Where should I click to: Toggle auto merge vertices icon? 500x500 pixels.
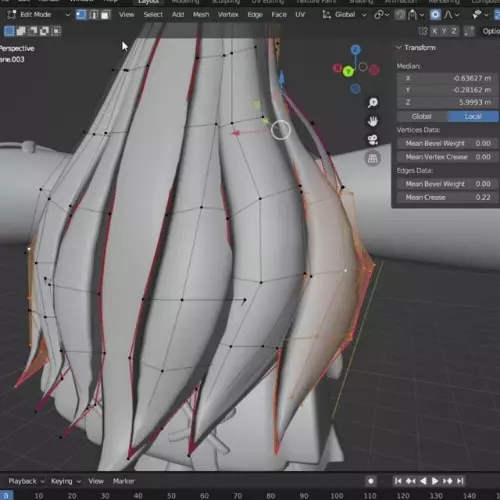(469, 31)
